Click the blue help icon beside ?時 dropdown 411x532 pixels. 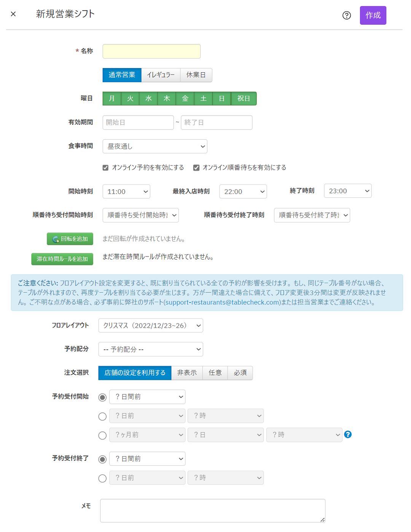click(x=347, y=434)
